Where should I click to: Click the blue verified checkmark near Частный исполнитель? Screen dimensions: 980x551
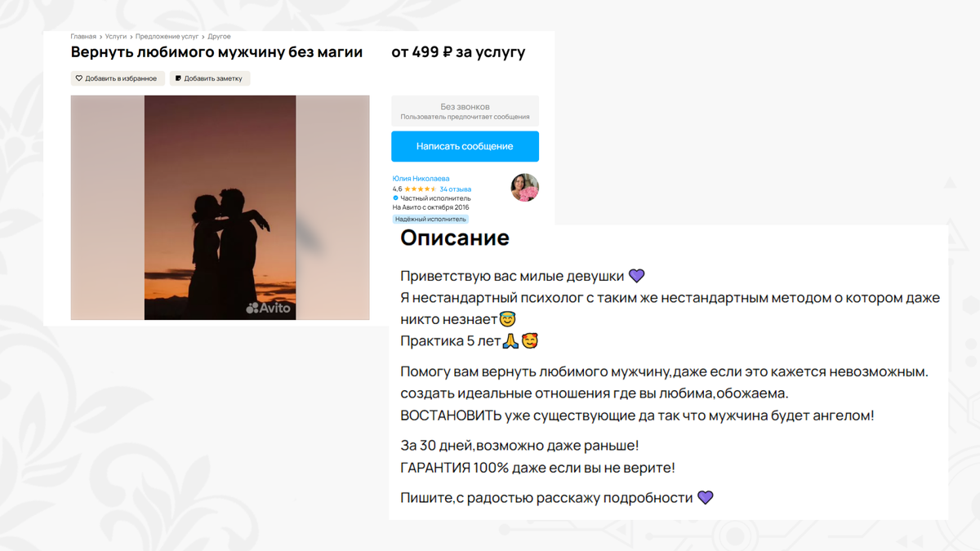pyautogui.click(x=396, y=198)
